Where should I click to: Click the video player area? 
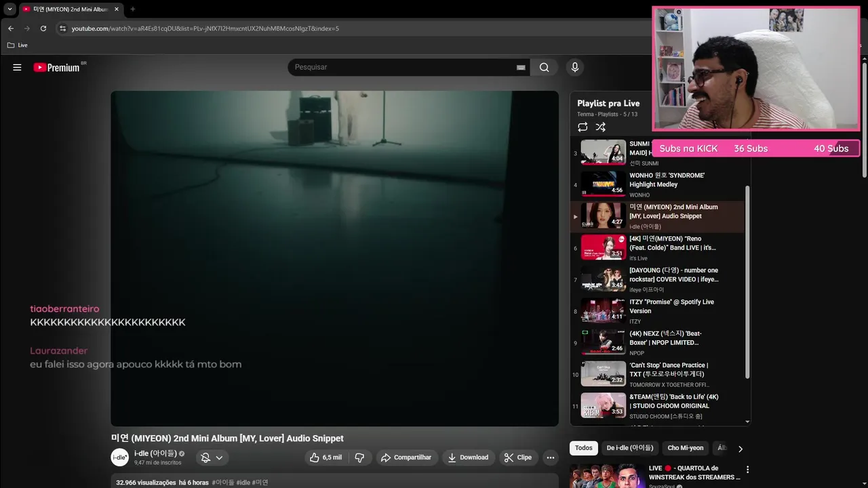click(x=334, y=258)
